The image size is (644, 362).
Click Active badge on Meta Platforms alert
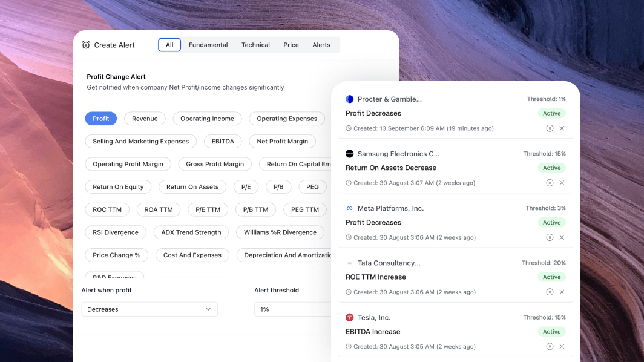[551, 223]
